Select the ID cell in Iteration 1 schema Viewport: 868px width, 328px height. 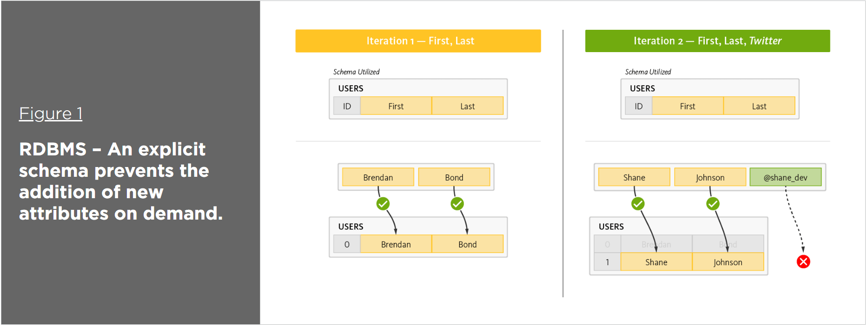[x=347, y=106]
